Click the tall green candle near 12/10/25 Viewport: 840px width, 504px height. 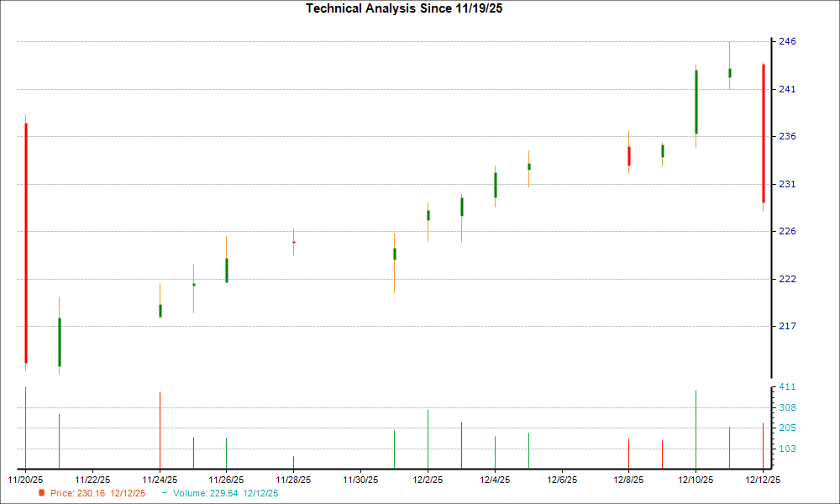point(696,101)
